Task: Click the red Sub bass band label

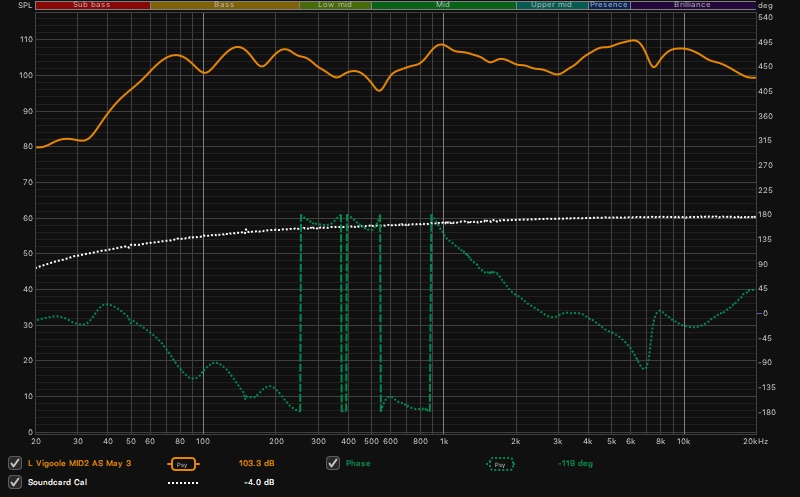Action: click(x=92, y=5)
